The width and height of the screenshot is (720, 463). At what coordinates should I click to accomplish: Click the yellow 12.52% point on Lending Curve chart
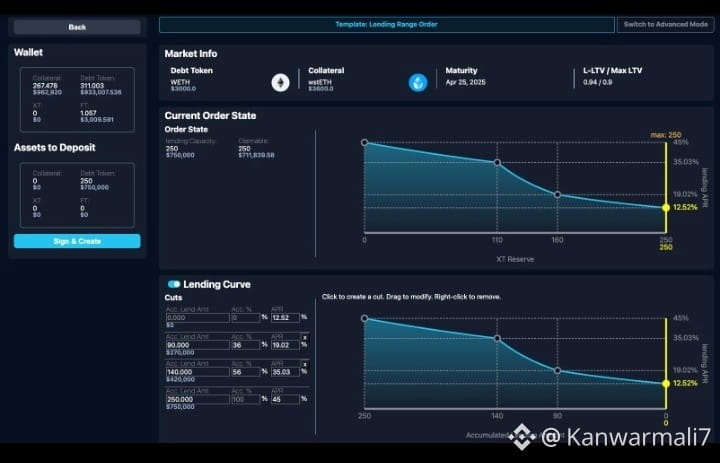[x=666, y=384]
